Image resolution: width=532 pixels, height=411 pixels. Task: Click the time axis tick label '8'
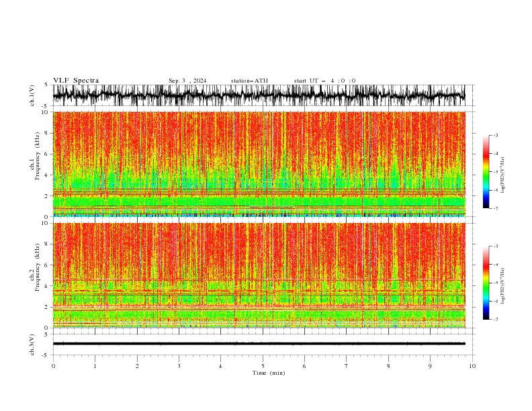tap(388, 366)
